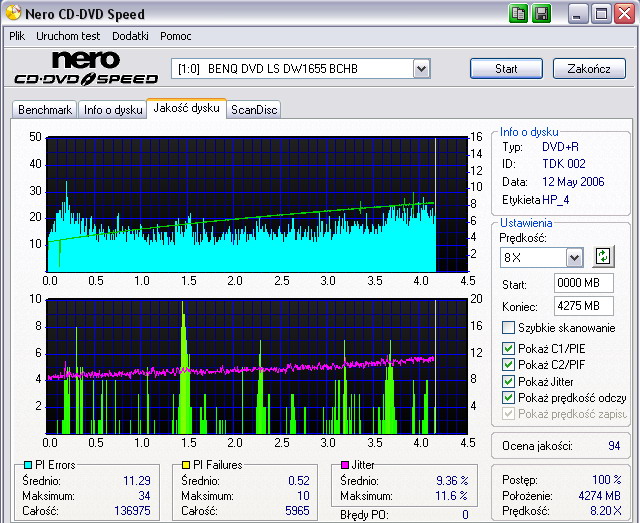640x523 pixels.
Task: Click the save floppy disk icon
Action: coord(542,14)
